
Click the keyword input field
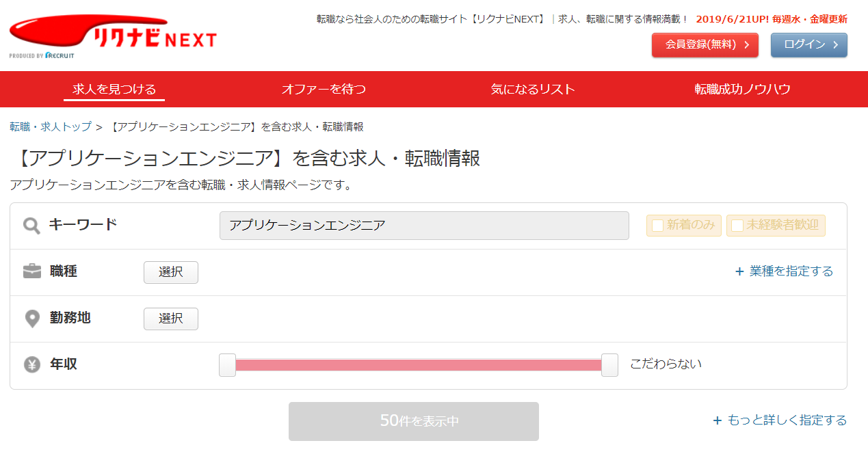pyautogui.click(x=424, y=226)
